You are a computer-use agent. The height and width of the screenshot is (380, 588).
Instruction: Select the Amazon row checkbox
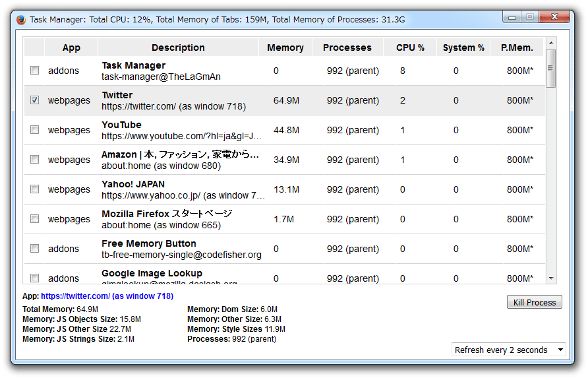(x=34, y=160)
